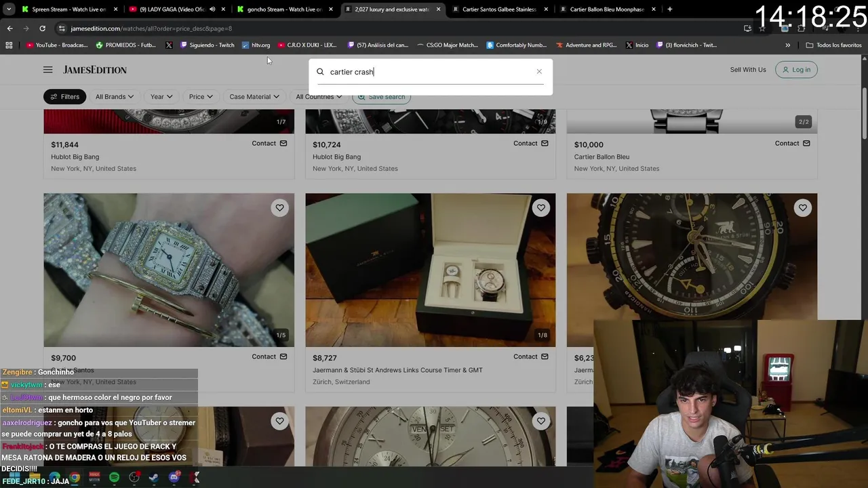Favorite the diamond Cartier Santos watch listing

pyautogui.click(x=279, y=207)
